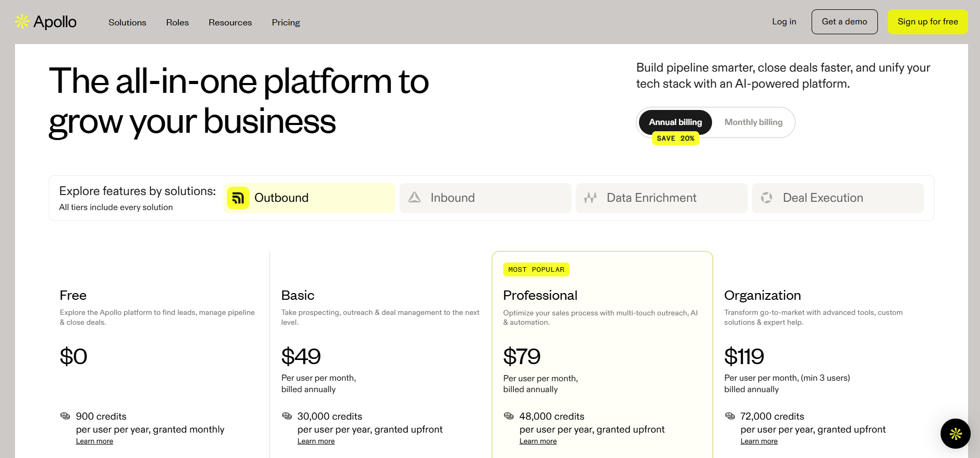Open the floating Apollo chat widget
This screenshot has height=458, width=980.
tap(955, 434)
